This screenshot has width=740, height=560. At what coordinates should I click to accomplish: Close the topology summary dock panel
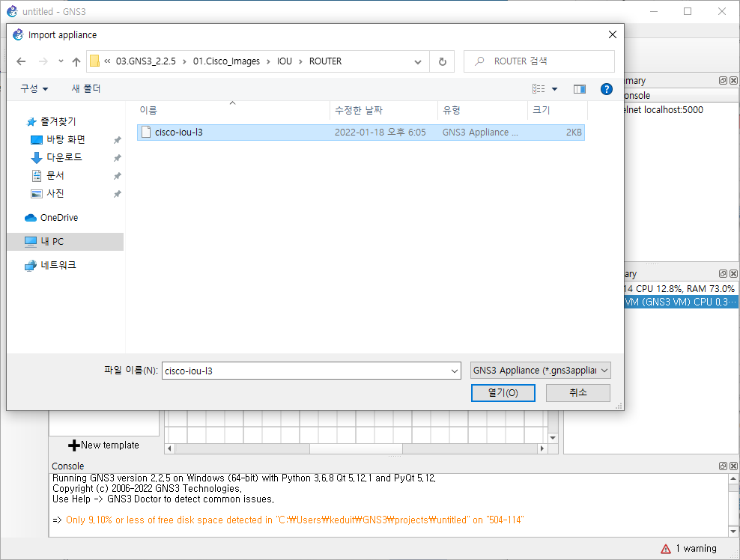pos(733,81)
